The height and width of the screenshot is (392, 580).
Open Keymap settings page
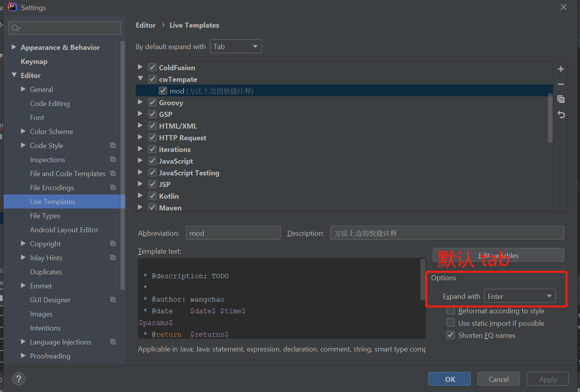34,62
